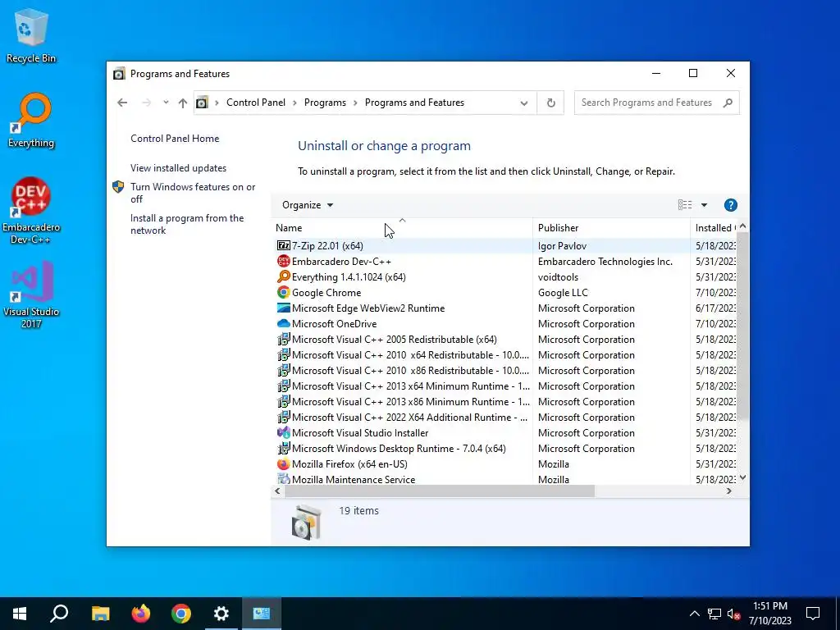This screenshot has width=840, height=630.
Task: Open the Recycle Bin desktop icon
Action: click(31, 36)
